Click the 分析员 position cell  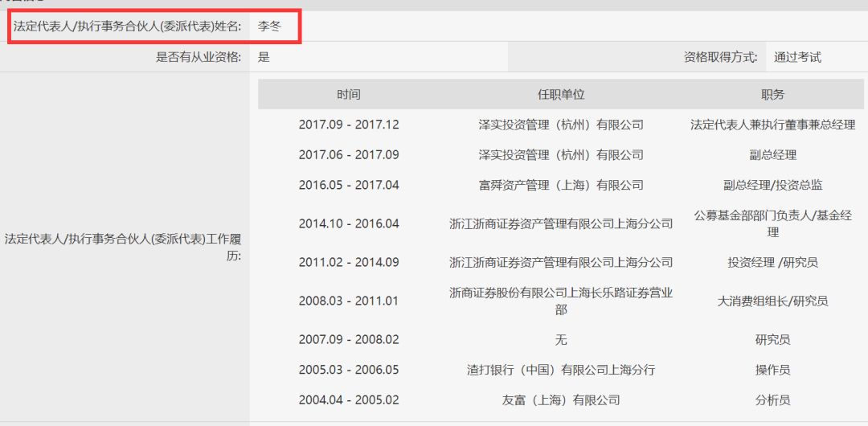773,399
